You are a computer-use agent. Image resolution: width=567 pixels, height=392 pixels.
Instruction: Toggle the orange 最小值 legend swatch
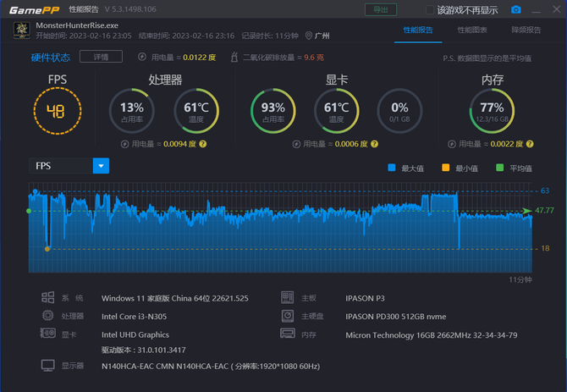(x=445, y=168)
